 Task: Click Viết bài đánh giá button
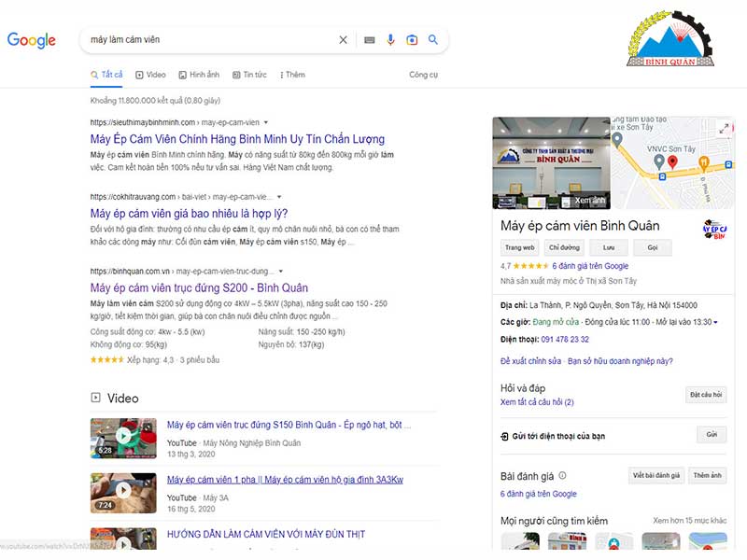656,475
